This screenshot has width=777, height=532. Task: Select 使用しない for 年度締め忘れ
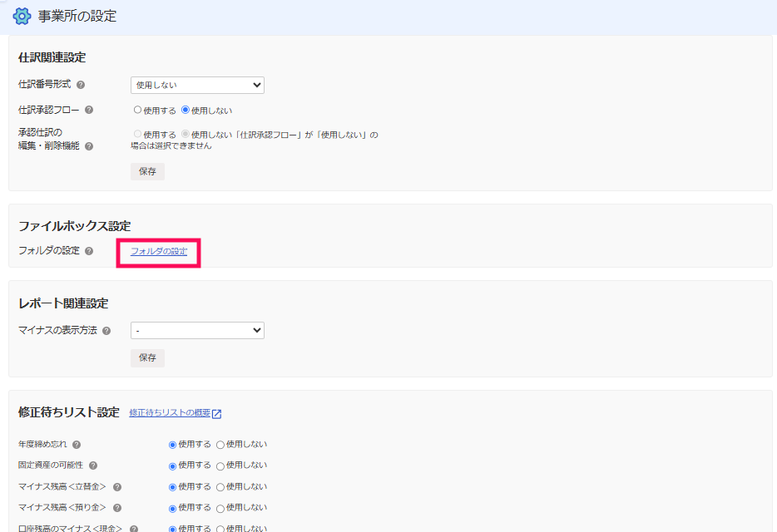tap(220, 445)
